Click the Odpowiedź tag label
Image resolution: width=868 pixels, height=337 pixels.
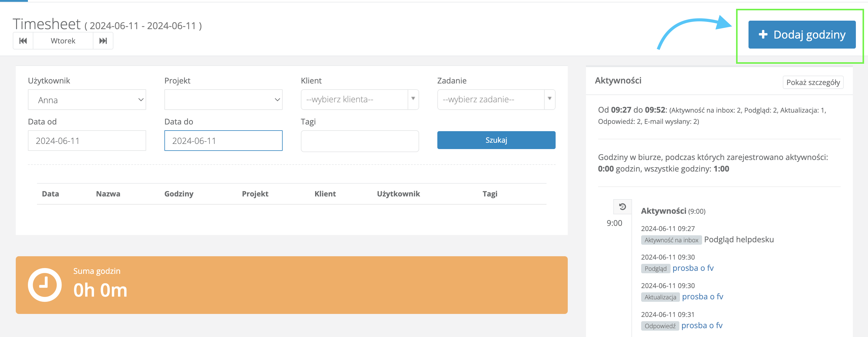click(x=660, y=326)
